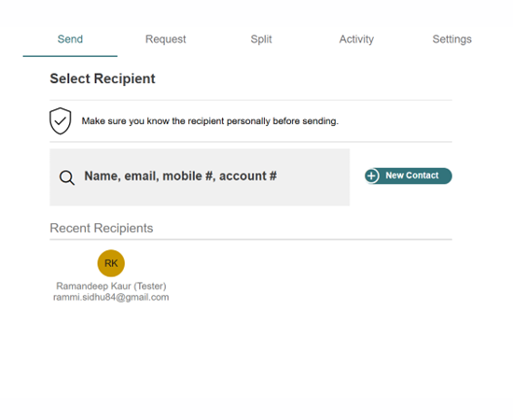
Task: Switch to the Send tab
Action: pos(70,39)
